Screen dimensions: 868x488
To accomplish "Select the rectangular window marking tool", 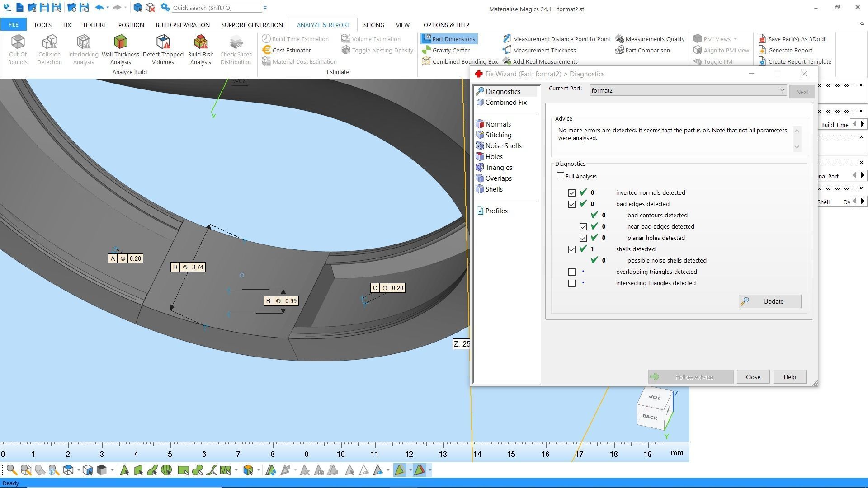I will [183, 470].
